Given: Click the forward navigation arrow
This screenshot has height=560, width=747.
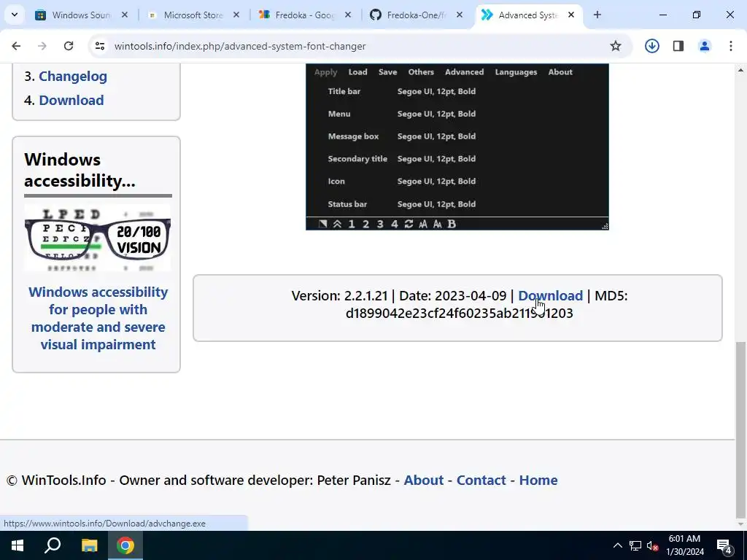Looking at the screenshot, I should point(42,46).
